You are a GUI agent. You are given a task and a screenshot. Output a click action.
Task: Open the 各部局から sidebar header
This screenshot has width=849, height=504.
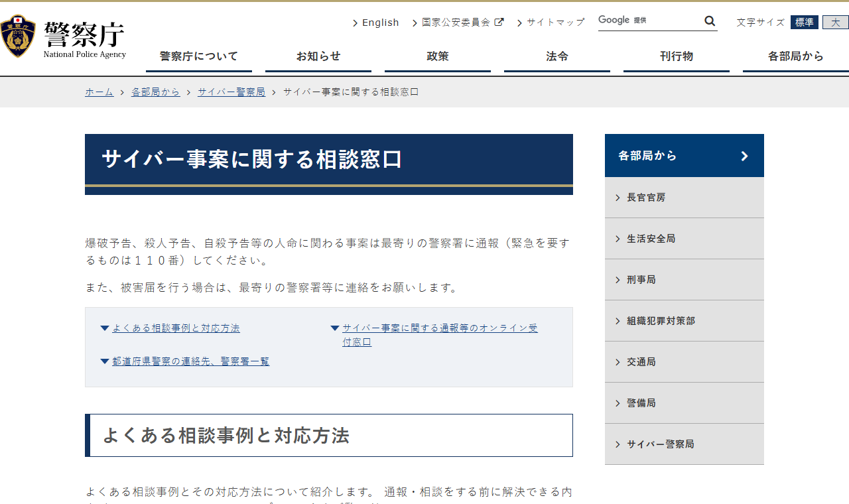pos(685,156)
